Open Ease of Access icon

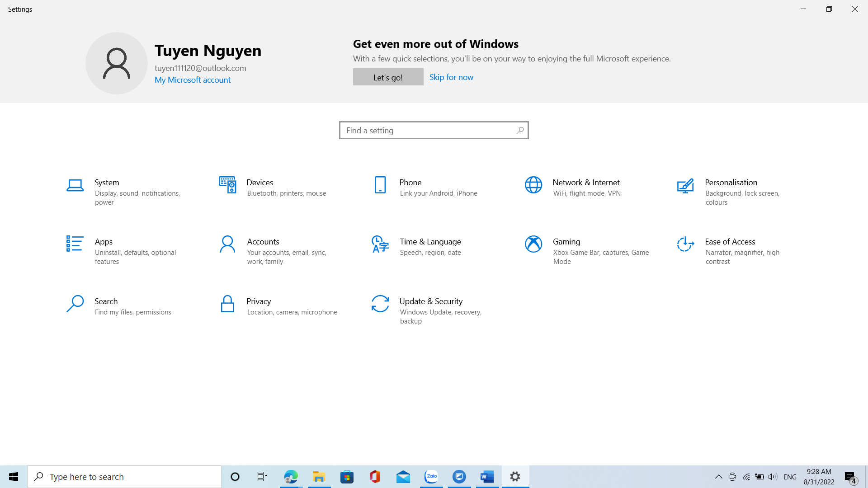[685, 244]
